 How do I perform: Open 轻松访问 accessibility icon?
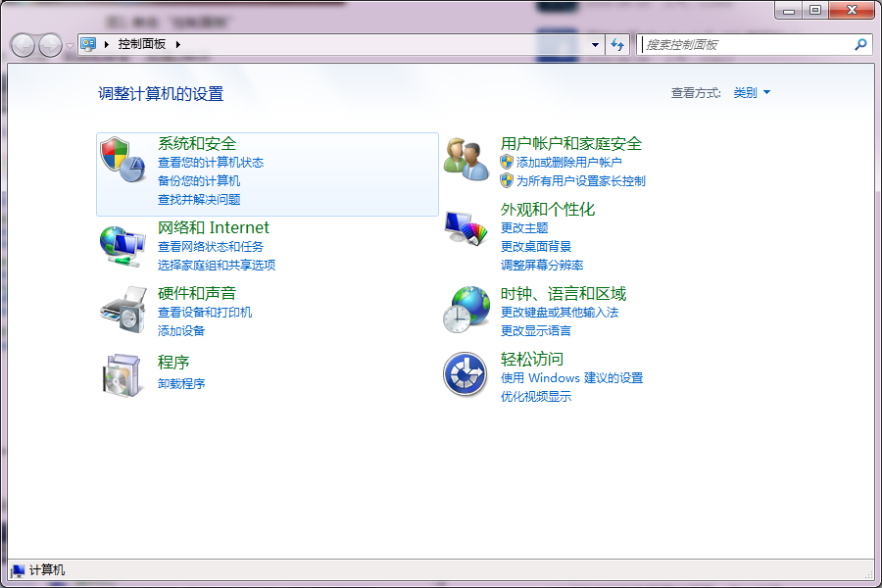point(465,374)
